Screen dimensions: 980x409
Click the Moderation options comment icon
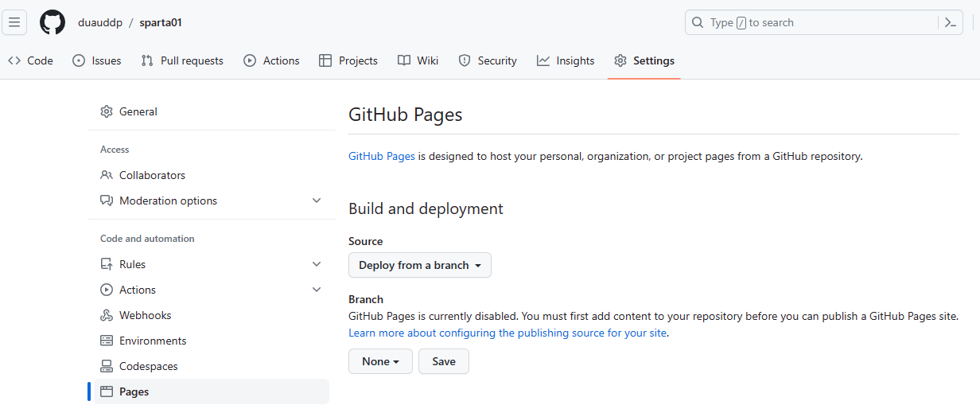tap(107, 201)
